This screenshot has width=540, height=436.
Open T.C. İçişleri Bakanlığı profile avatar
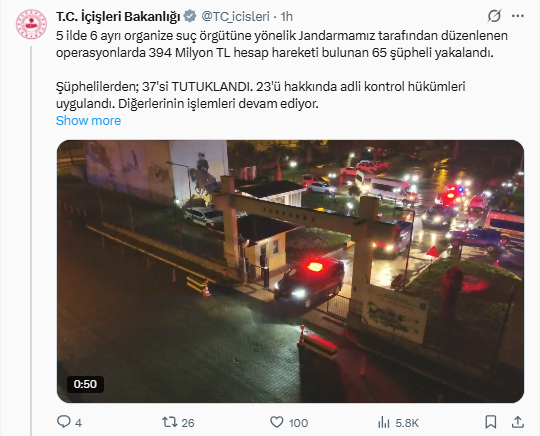coord(31,23)
